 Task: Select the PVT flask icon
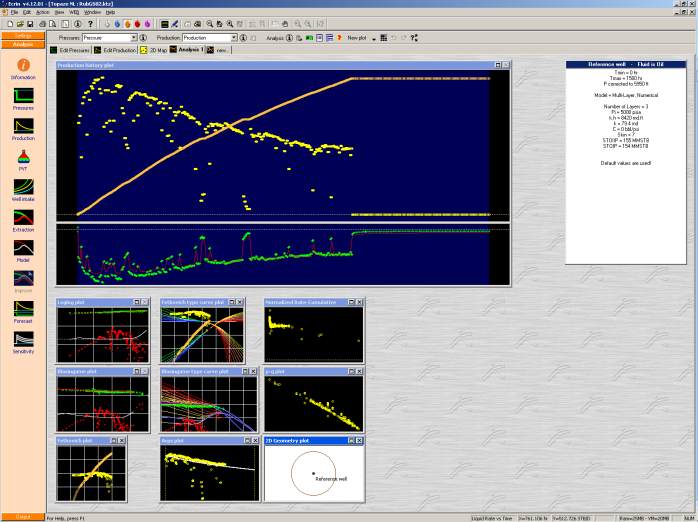[x=23, y=157]
